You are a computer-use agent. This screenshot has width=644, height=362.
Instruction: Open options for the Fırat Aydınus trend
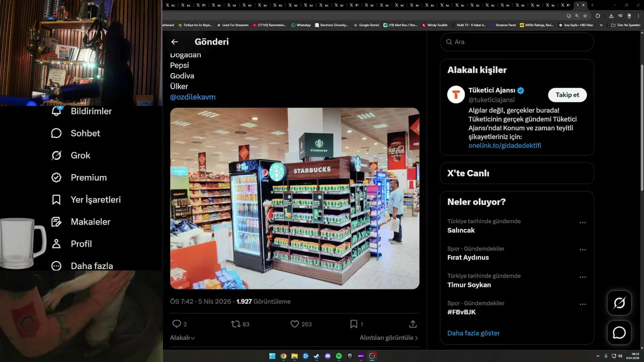tap(583, 250)
